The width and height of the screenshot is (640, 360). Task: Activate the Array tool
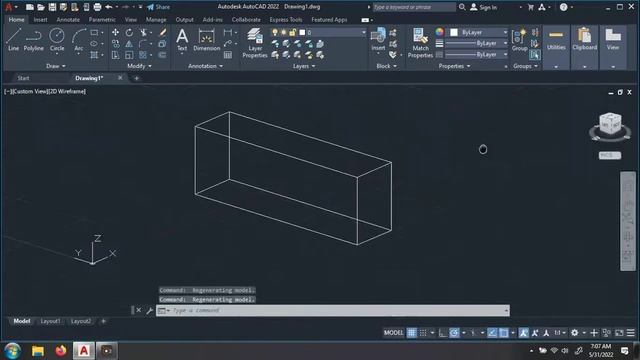tap(143, 55)
